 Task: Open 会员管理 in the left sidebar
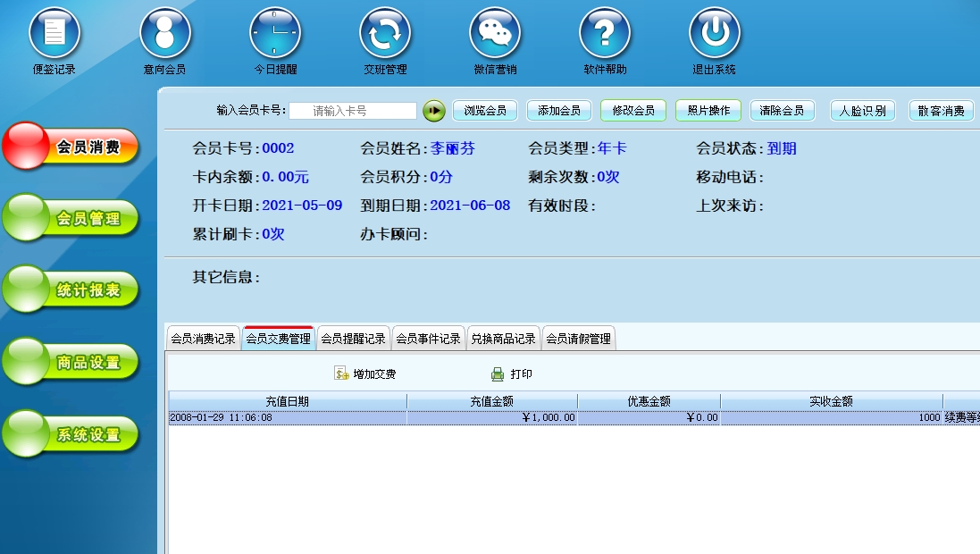tap(71, 219)
